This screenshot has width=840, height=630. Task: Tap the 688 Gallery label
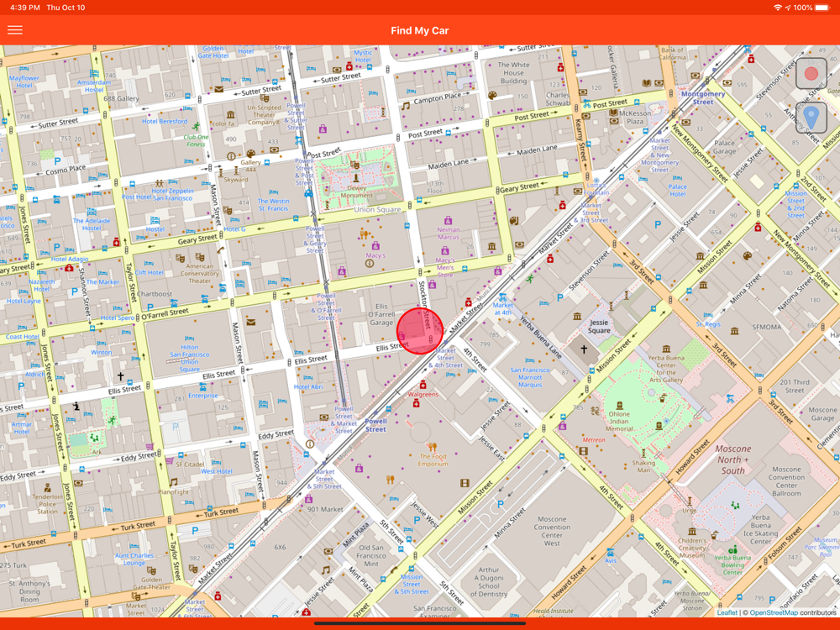121,98
